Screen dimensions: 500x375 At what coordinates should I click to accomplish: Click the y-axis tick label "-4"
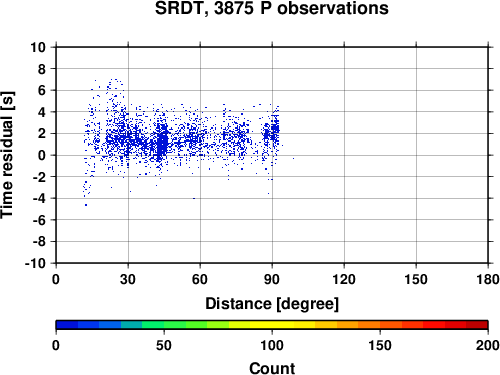pyautogui.click(x=39, y=198)
